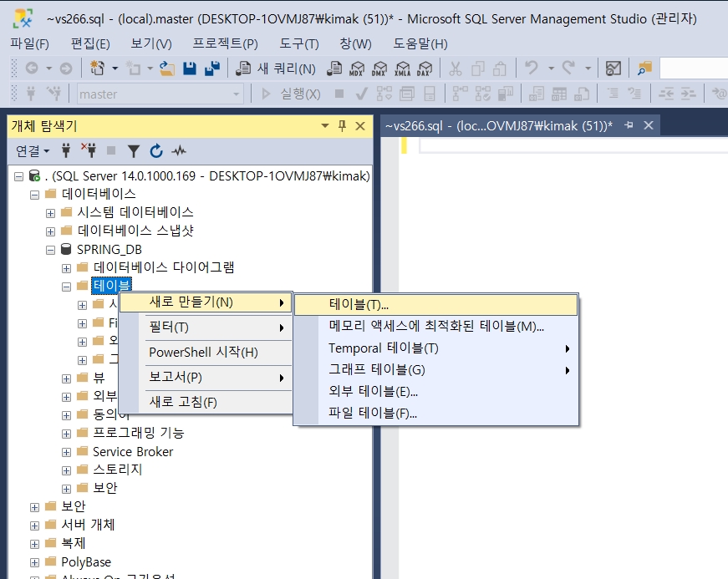Open the 프로젝트(P) menu
The image size is (728, 579).
pos(225,43)
